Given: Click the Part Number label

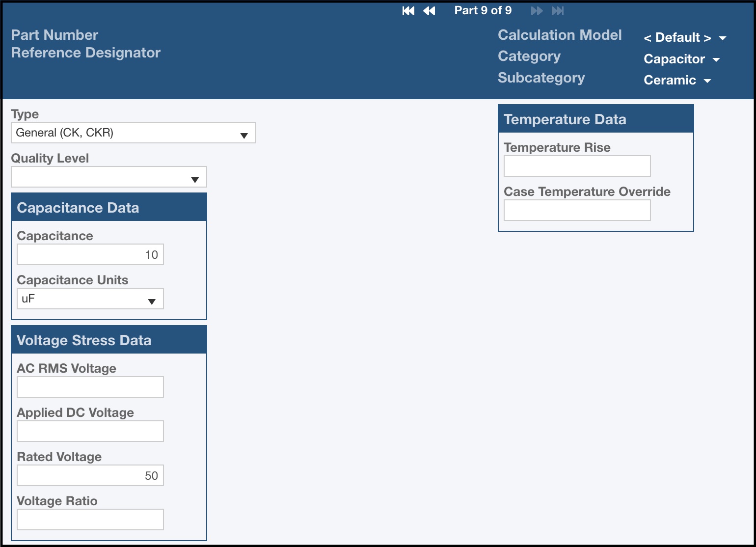Looking at the screenshot, I should [54, 34].
